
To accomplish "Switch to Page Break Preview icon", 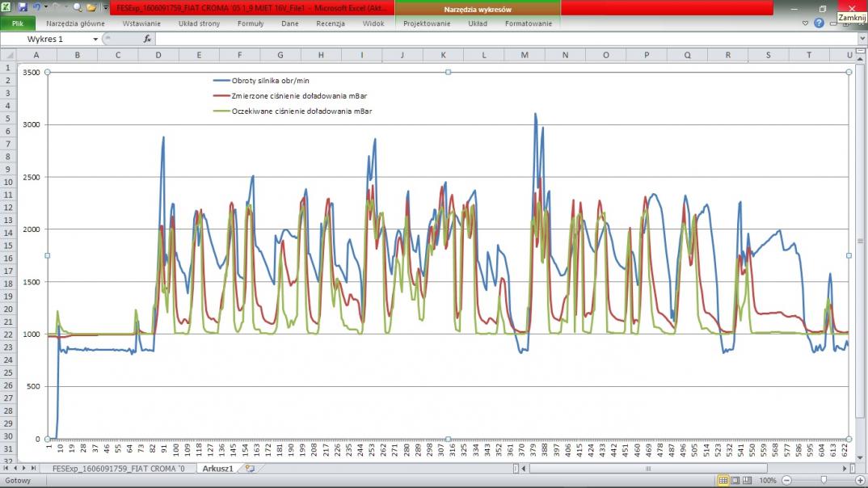I will coord(747,480).
